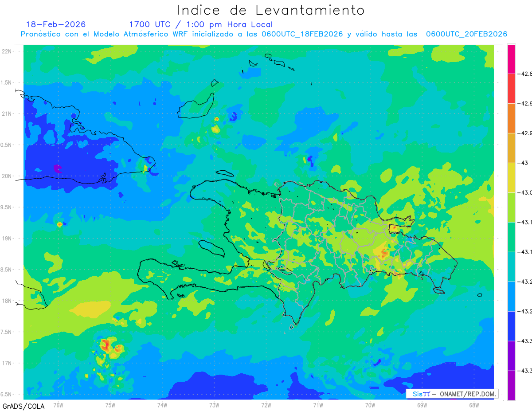Click the magenta swatch atop the color scale
Viewport: 532px width, 411px height.
pos(511,59)
